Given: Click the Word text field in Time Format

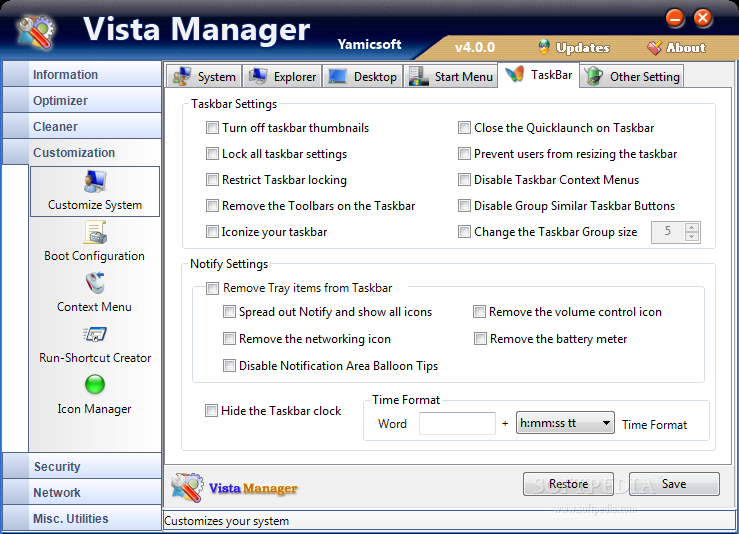Looking at the screenshot, I should (457, 423).
